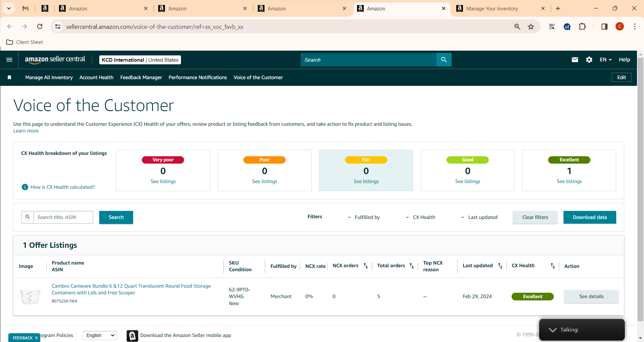Click the browser address bar URL

(x=155, y=27)
